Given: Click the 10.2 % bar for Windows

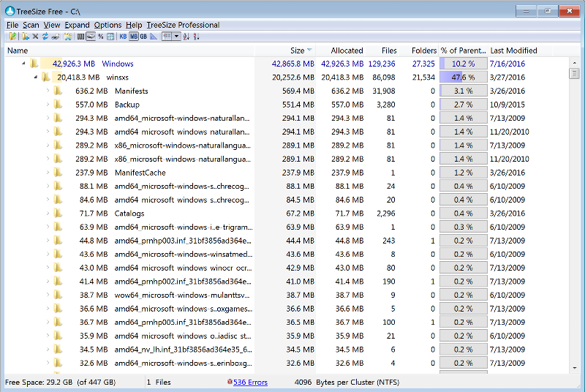Looking at the screenshot, I should coord(463,64).
